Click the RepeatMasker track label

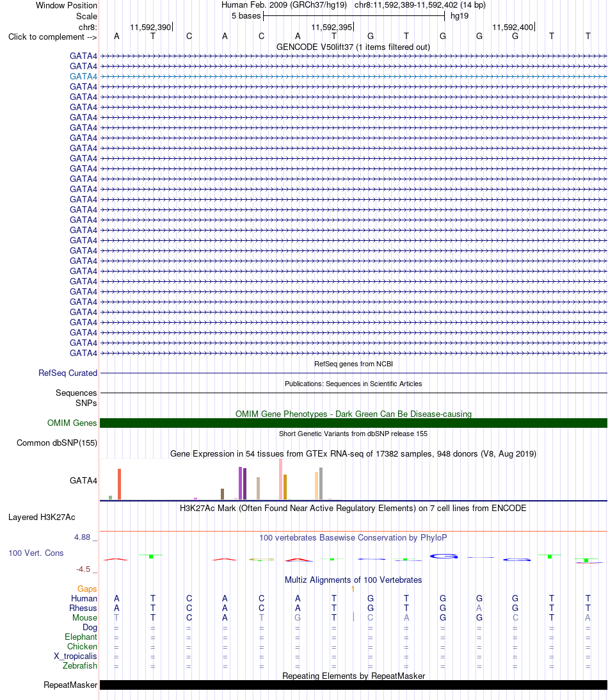click(x=70, y=685)
